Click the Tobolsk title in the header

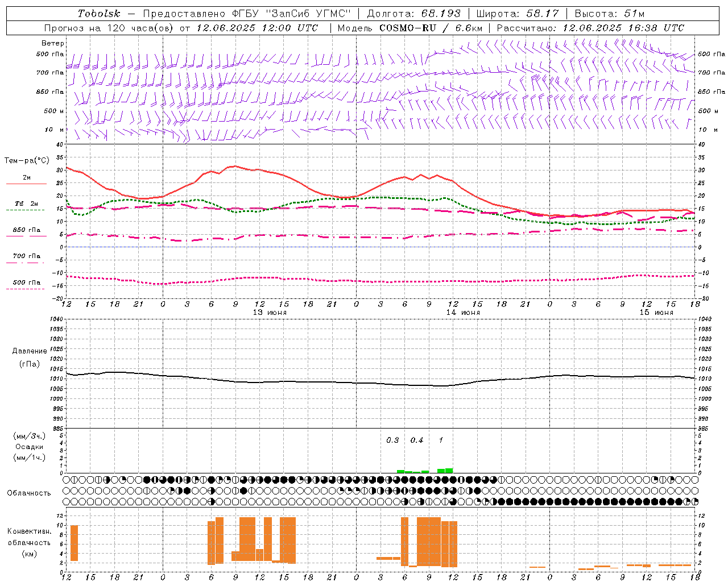coord(99,14)
